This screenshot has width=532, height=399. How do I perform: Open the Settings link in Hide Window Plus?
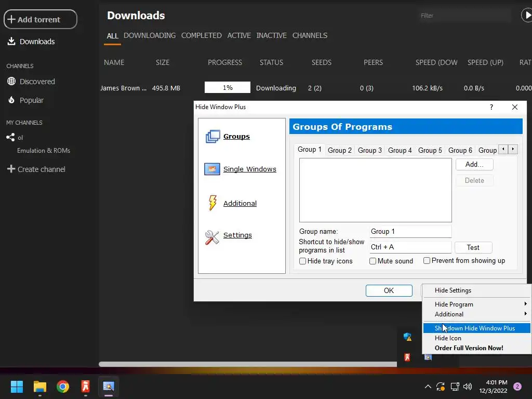click(x=237, y=235)
